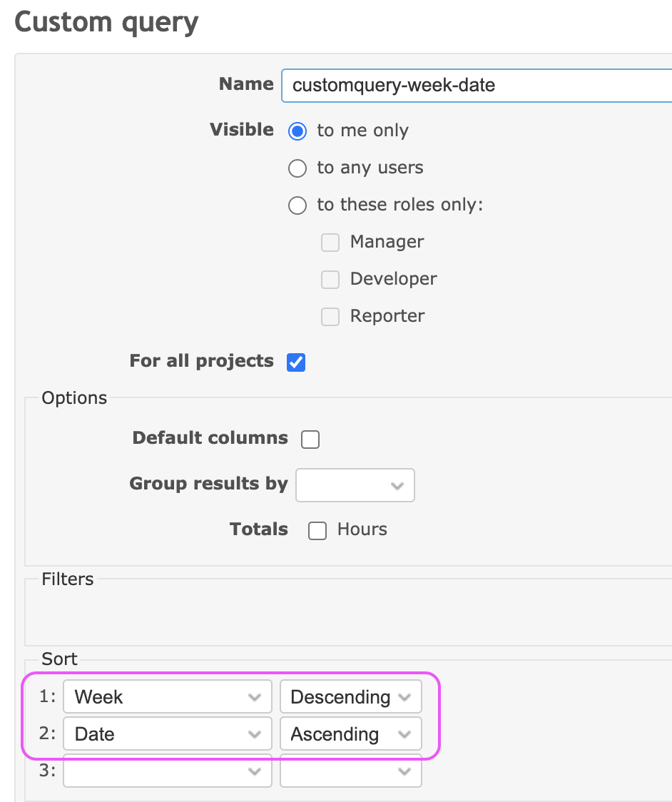Click the Filters fieldset legend
This screenshot has height=802, width=672.
pos(68,579)
